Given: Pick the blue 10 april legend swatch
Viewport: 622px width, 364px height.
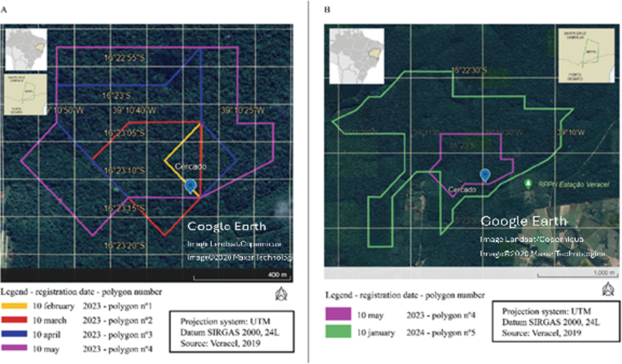Looking at the screenshot, I should click(14, 334).
